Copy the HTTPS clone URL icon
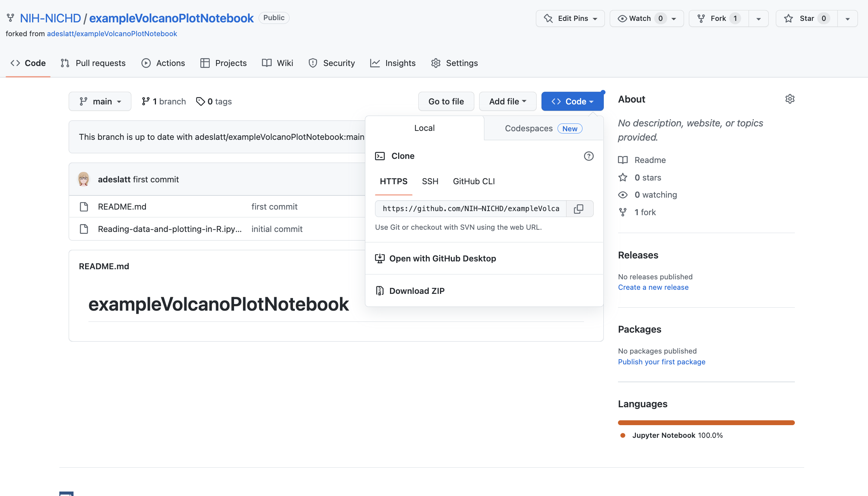Screen dimensions: 868x496 579,209
